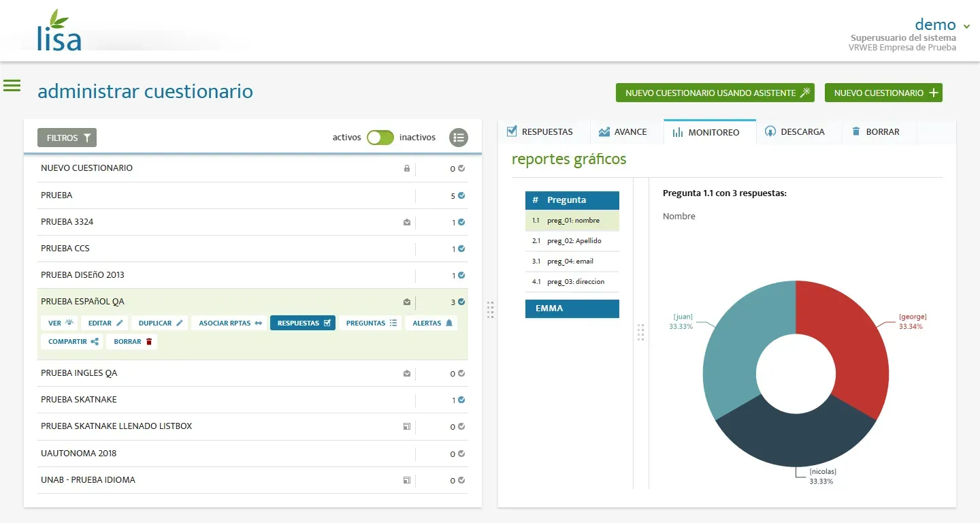Click check icon of PRUEBA DISEÑO 2013 row
980x523 pixels.
pos(461,275)
